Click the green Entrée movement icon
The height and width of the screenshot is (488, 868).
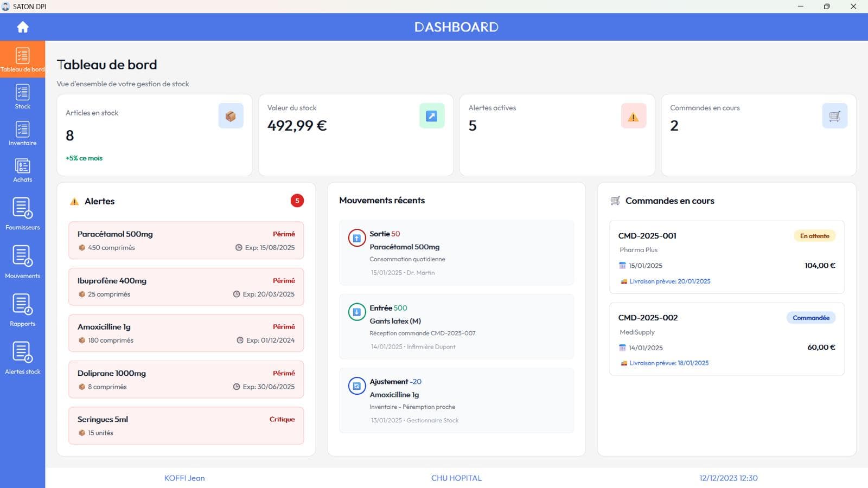(356, 312)
